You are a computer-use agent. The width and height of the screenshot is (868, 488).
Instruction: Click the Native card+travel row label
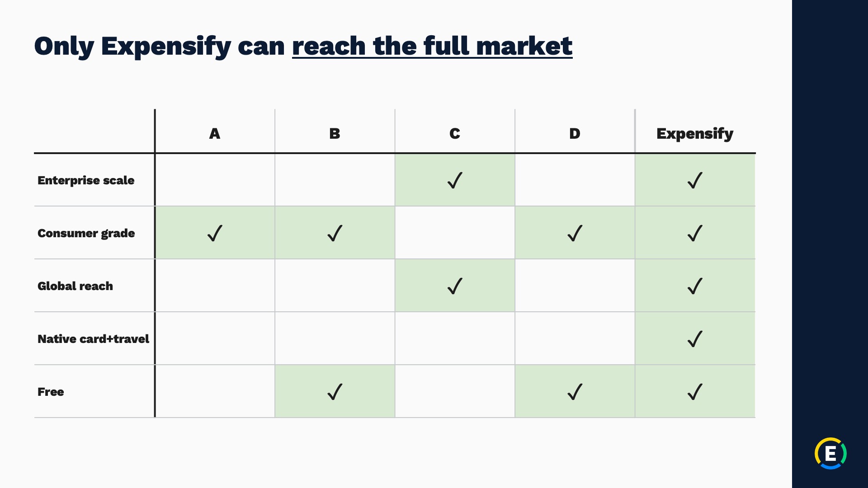click(x=93, y=339)
